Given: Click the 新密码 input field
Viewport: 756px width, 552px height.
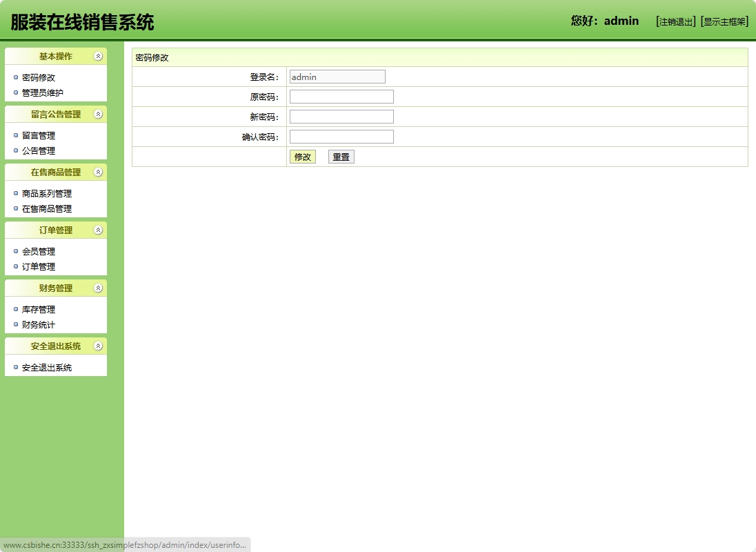Looking at the screenshot, I should pos(341,117).
